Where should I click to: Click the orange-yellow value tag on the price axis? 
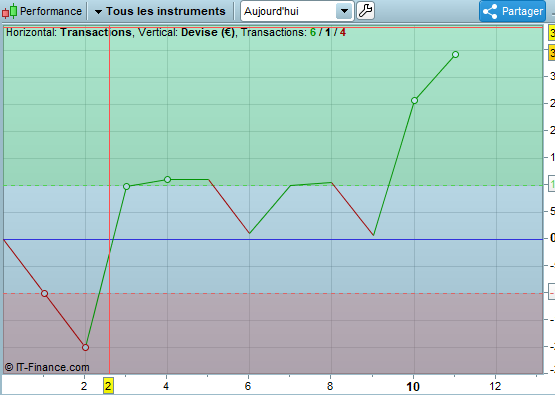click(x=551, y=53)
